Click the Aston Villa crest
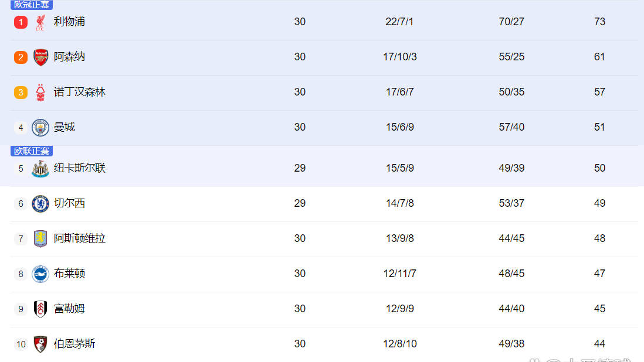644x362 pixels. 40,239
